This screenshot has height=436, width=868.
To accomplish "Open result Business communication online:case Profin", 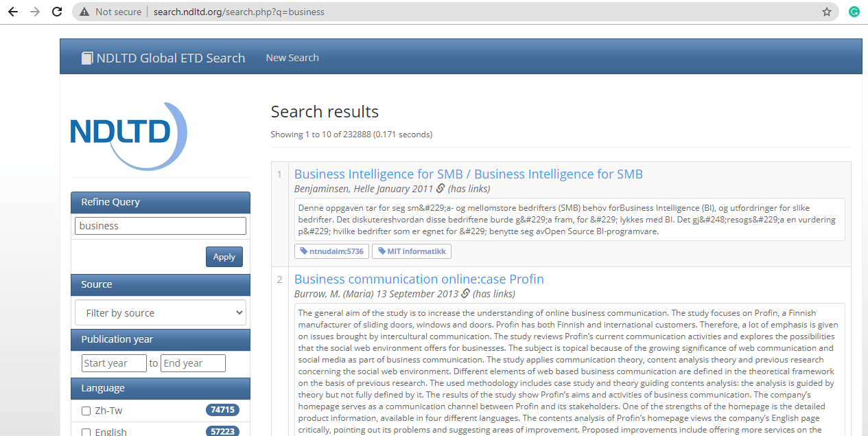I will (x=419, y=279).
